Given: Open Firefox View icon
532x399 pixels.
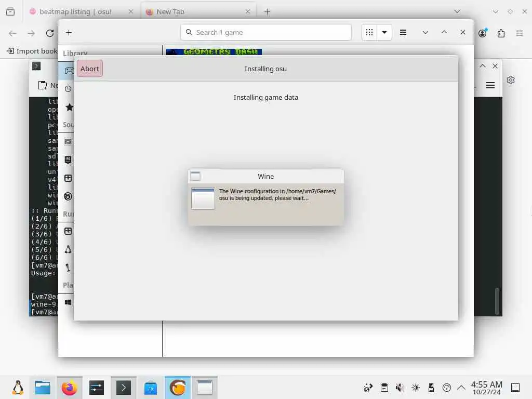Looking at the screenshot, I should click(10, 11).
